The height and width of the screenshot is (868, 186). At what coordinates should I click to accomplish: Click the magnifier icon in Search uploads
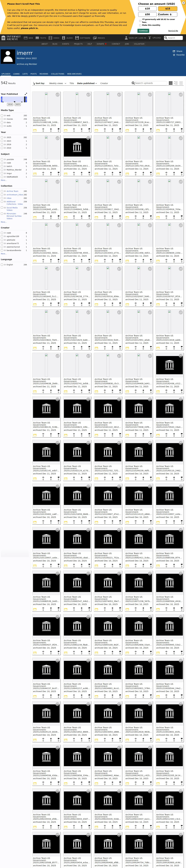(133, 83)
